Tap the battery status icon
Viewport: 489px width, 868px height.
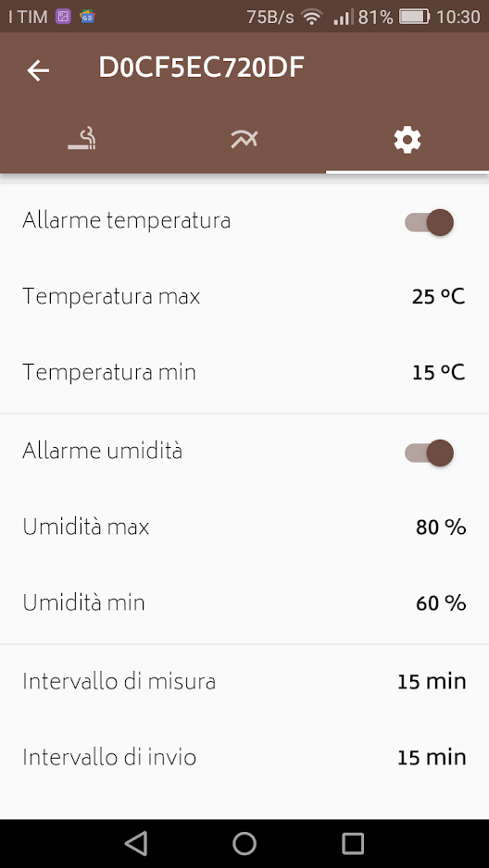point(414,18)
